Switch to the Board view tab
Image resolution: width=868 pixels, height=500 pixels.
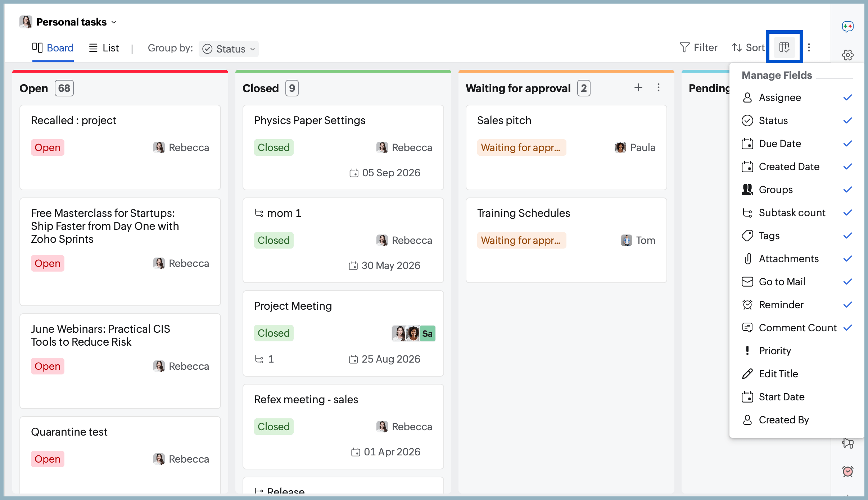pos(53,48)
